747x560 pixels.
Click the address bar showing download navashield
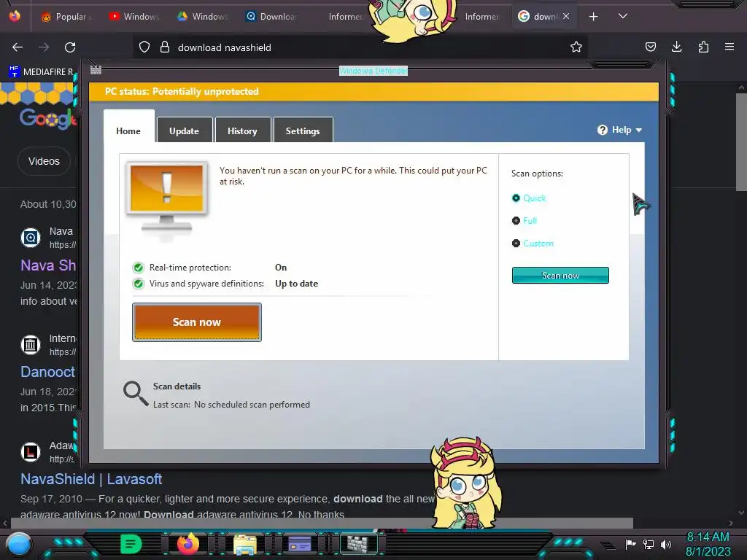360,47
